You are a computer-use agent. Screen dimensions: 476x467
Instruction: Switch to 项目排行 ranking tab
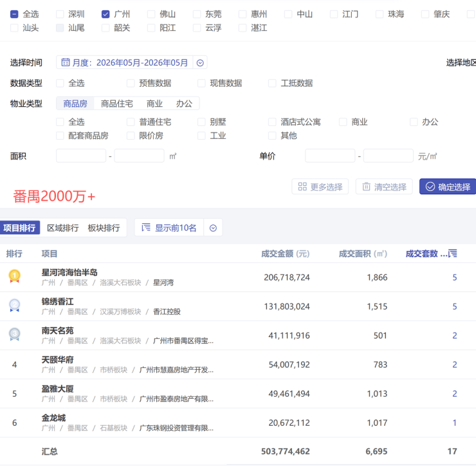coord(19,228)
